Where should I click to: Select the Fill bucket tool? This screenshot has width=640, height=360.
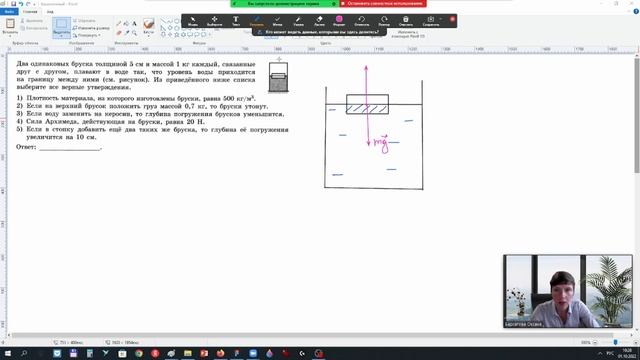(127, 24)
